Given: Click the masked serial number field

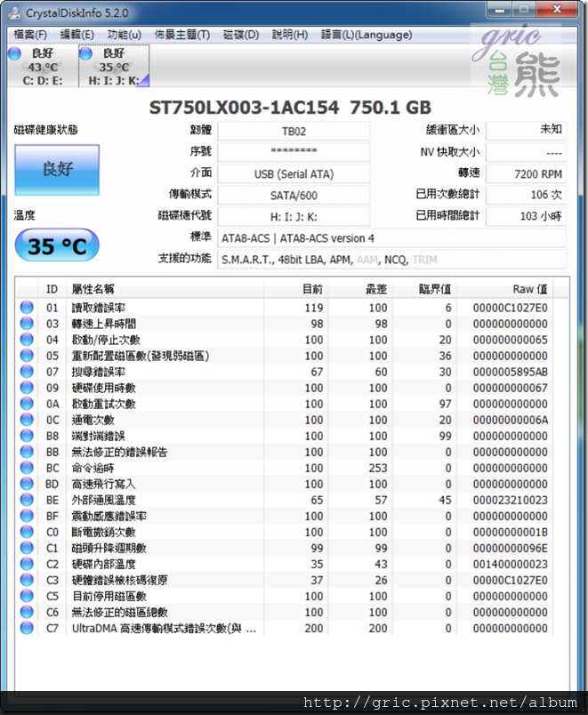Looking at the screenshot, I should coord(294,152).
